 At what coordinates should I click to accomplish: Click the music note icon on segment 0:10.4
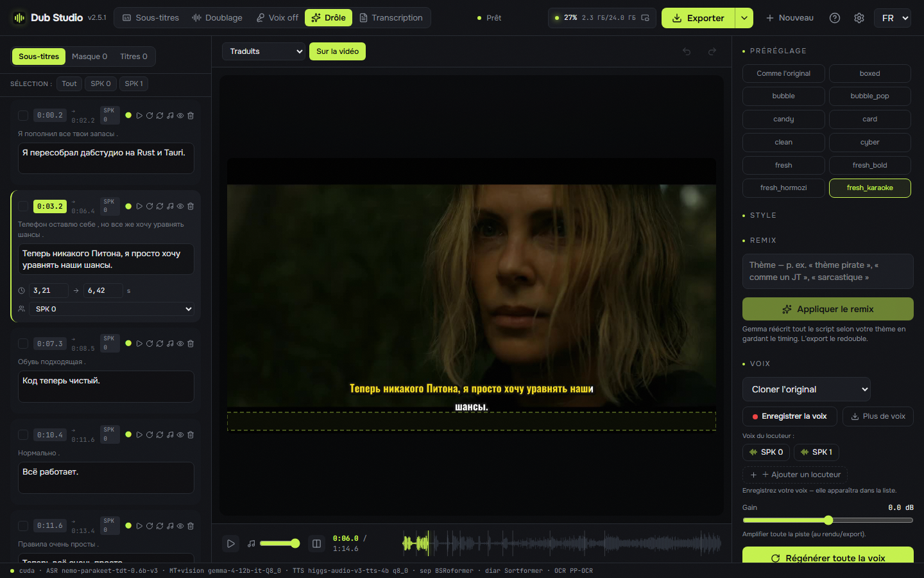point(170,435)
